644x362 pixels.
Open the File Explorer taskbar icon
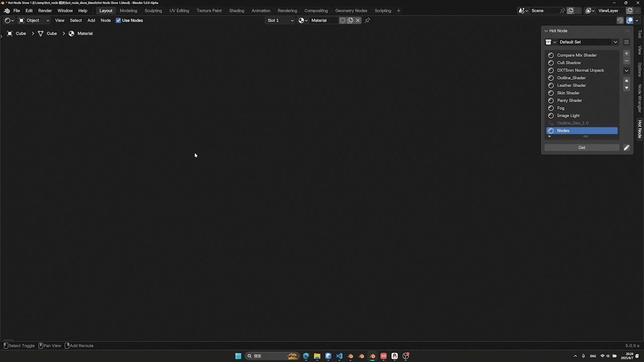[317, 356]
